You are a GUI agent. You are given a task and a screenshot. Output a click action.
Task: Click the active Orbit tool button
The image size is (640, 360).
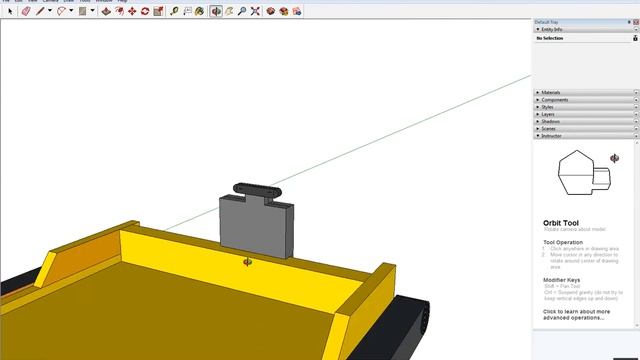[x=216, y=11]
